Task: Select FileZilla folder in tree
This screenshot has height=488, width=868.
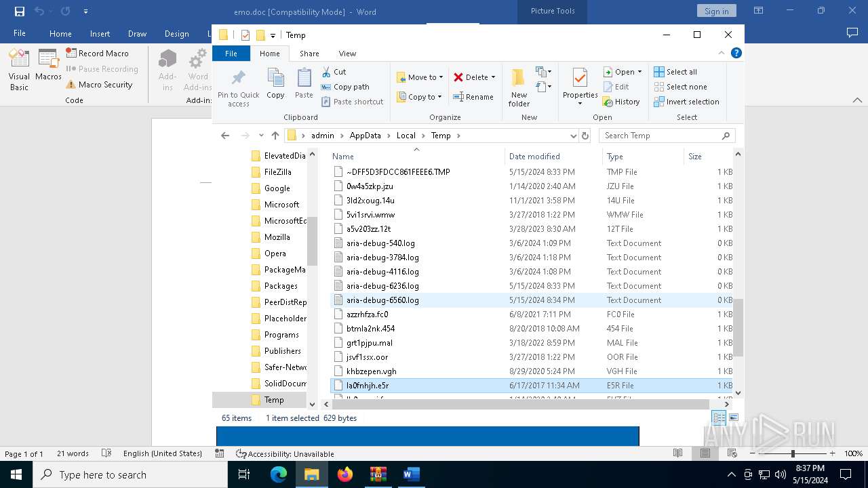Action: 277,172
